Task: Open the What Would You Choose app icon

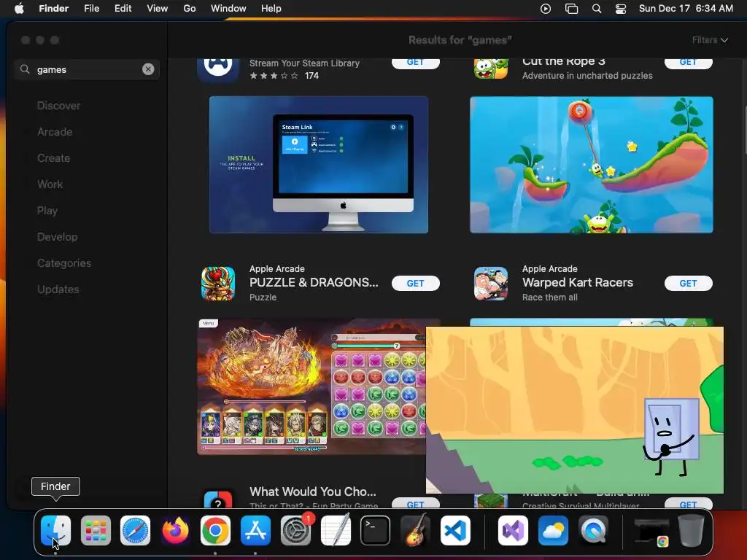Action: point(218,499)
